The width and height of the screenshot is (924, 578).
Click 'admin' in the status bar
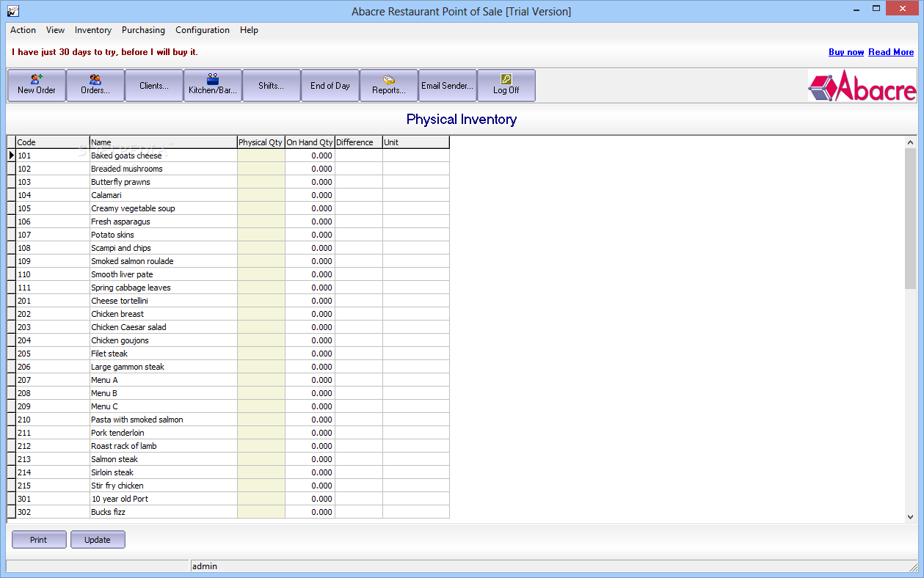point(205,566)
